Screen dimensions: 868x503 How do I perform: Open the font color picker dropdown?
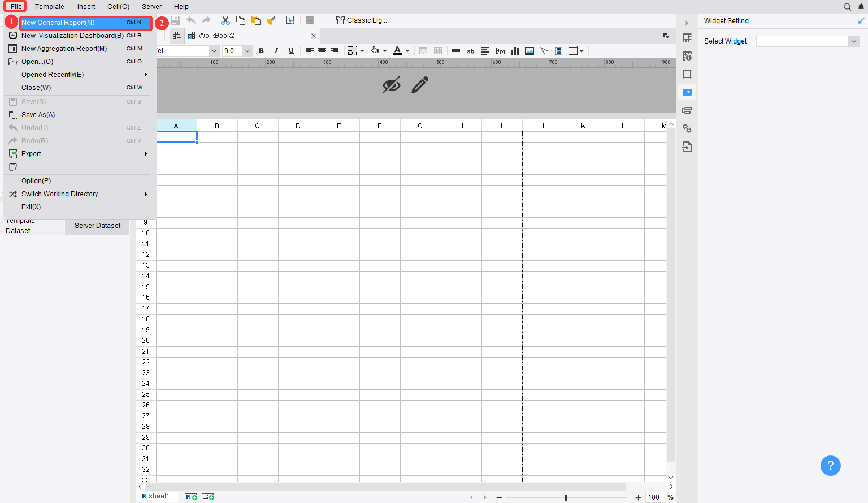407,51
